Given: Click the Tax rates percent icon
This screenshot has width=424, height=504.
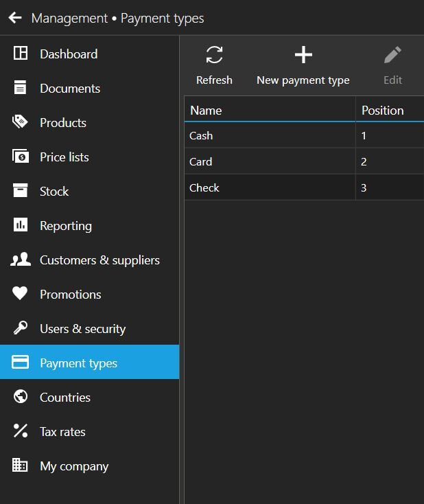Looking at the screenshot, I should point(21,431).
